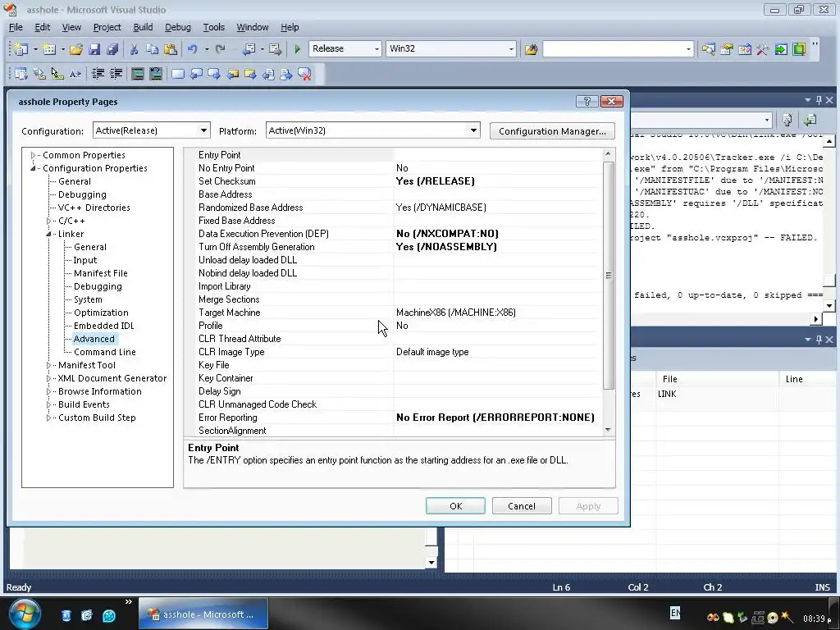
Task: Click the Navigate Forward icon
Action: (x=275, y=49)
